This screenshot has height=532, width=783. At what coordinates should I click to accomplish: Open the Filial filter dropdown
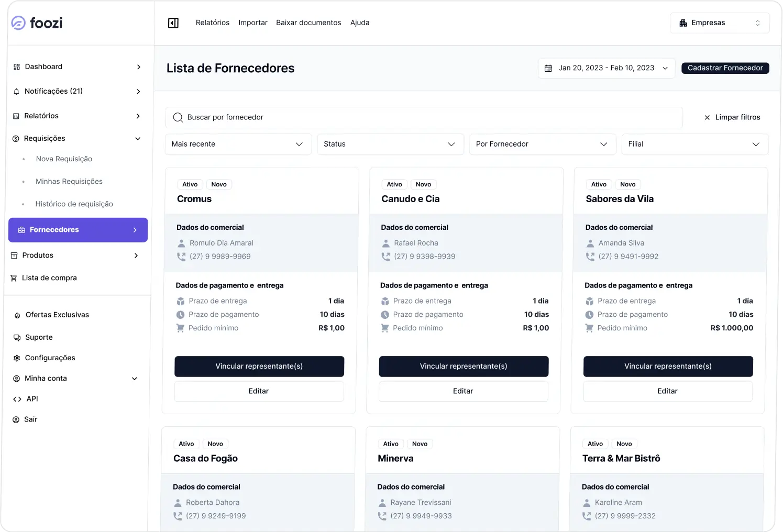pyautogui.click(x=694, y=144)
